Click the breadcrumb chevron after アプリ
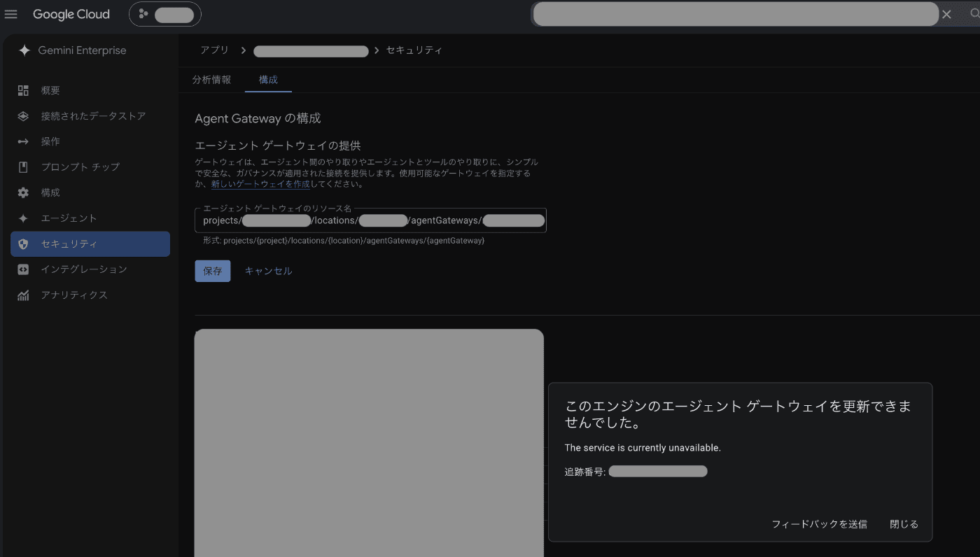 [x=243, y=50]
